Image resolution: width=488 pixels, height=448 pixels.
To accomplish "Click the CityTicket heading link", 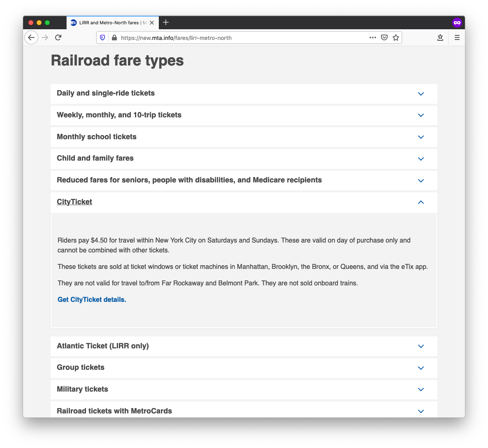I will (74, 202).
